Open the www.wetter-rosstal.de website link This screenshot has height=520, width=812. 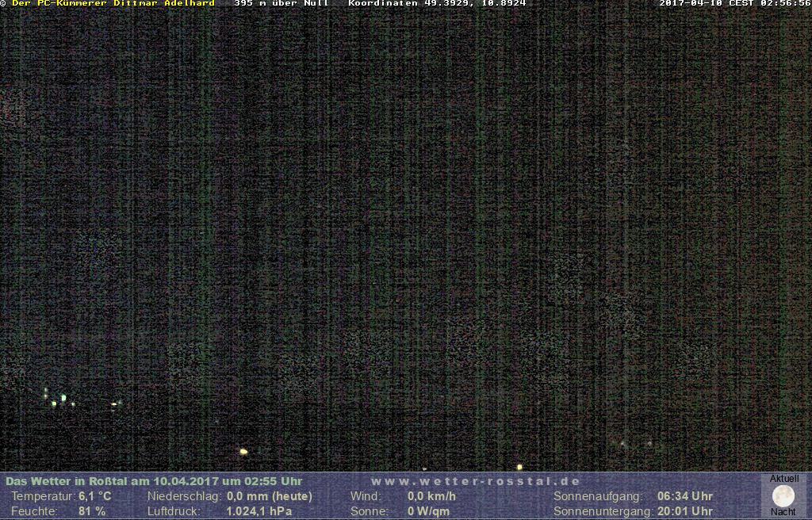point(476,481)
